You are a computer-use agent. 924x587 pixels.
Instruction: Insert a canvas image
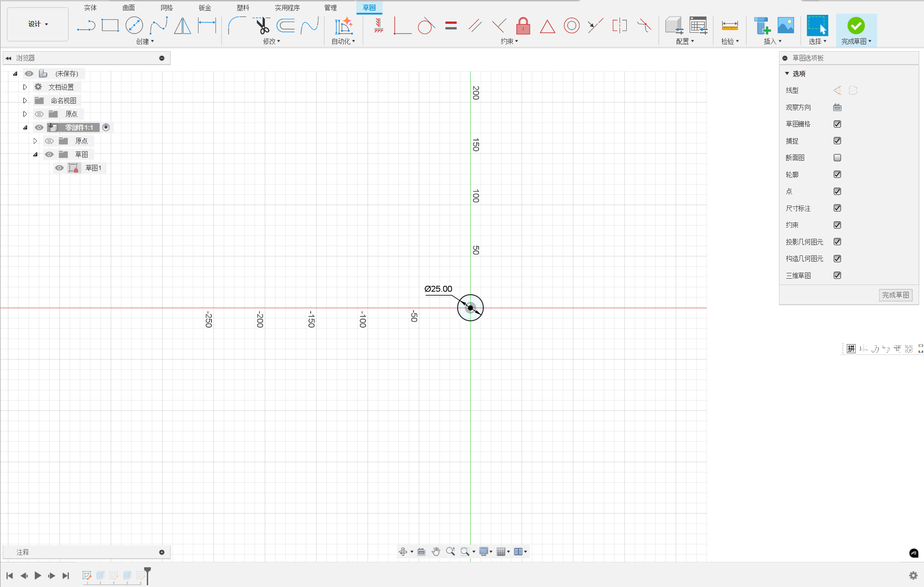pyautogui.click(x=786, y=26)
